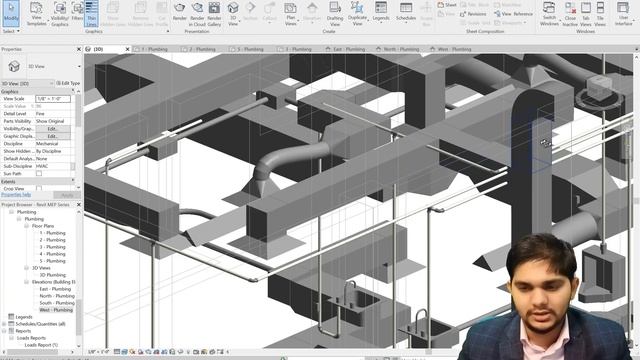640x360 pixels.
Task: Collapse the Extents properties section
Action: tap(73, 181)
